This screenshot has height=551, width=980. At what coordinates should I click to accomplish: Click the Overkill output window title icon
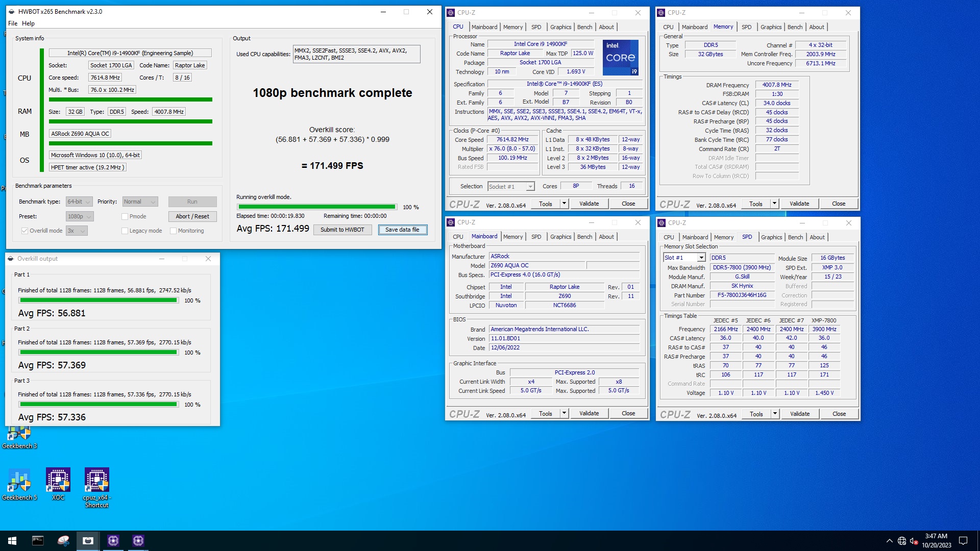coord(11,259)
